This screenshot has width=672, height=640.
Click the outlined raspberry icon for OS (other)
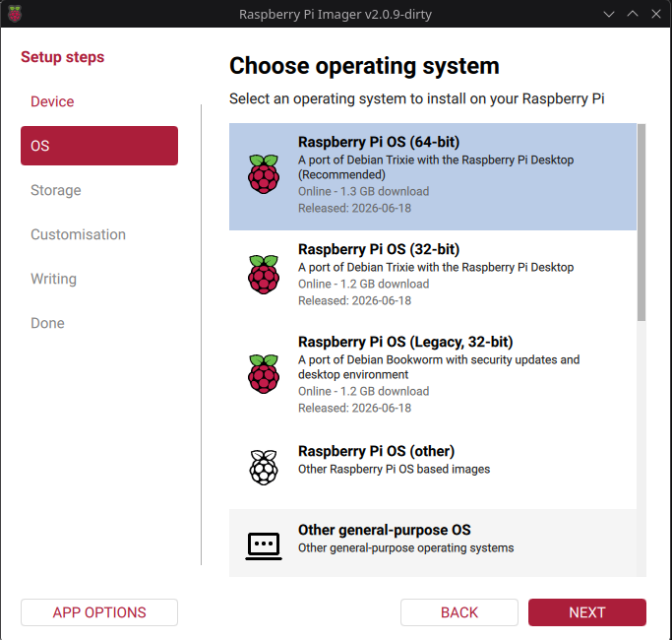pos(264,467)
